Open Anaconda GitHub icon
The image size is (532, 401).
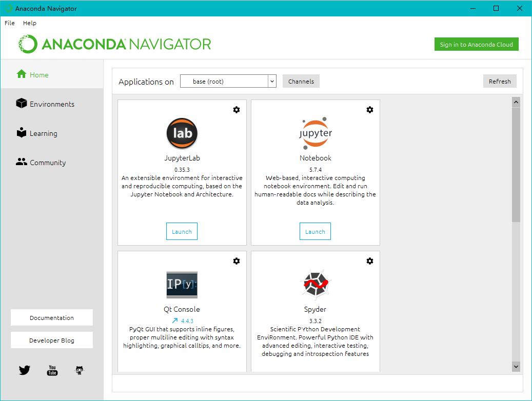(x=80, y=370)
